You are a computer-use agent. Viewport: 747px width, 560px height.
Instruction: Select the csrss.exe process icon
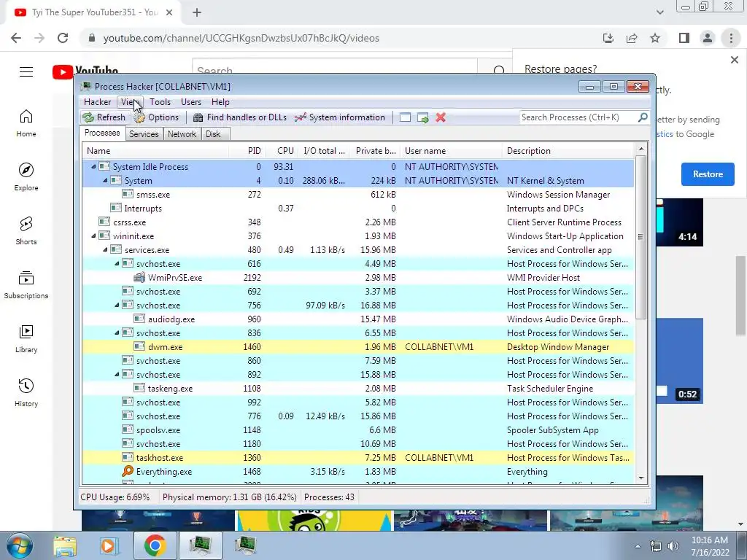click(x=104, y=222)
